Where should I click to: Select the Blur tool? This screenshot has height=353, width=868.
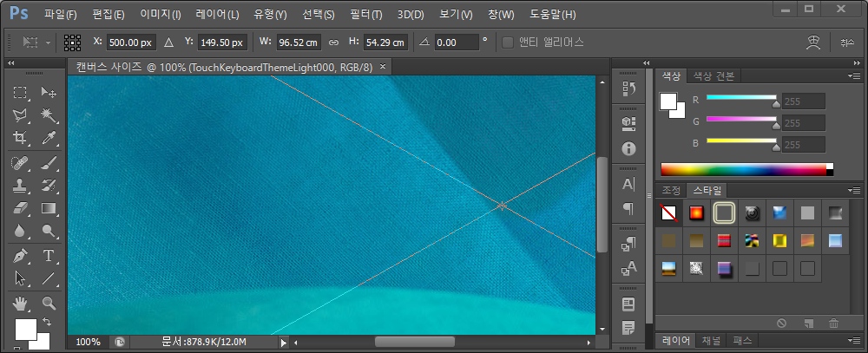[21, 230]
